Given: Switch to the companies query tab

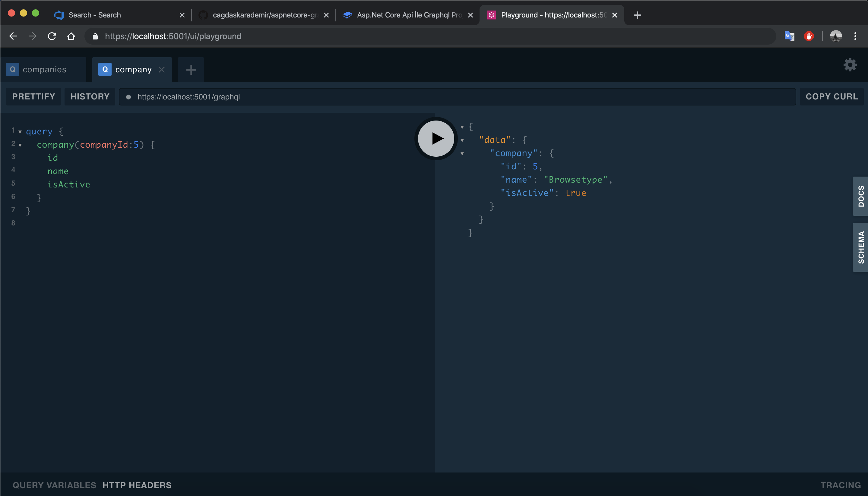Looking at the screenshot, I should click(43, 70).
